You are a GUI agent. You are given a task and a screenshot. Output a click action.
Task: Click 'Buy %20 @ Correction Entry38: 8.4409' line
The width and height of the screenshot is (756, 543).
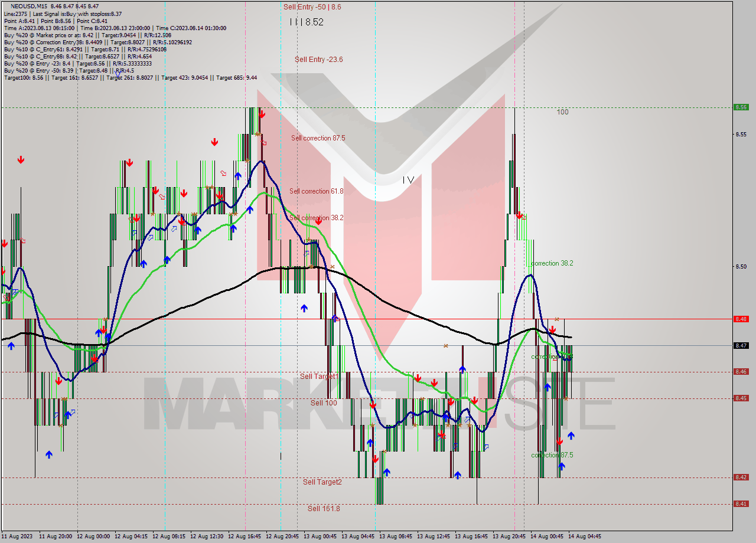(x=97, y=42)
